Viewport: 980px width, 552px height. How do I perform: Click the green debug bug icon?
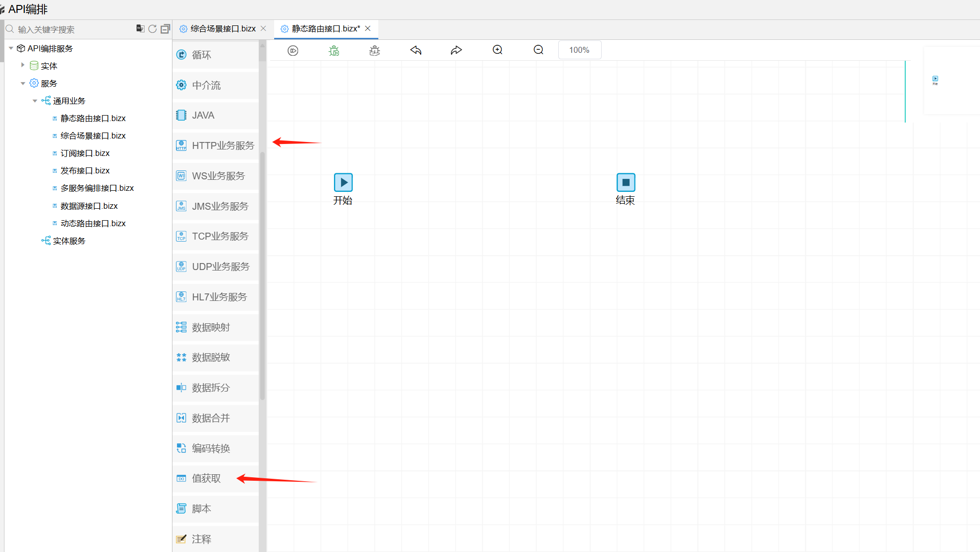(x=334, y=50)
